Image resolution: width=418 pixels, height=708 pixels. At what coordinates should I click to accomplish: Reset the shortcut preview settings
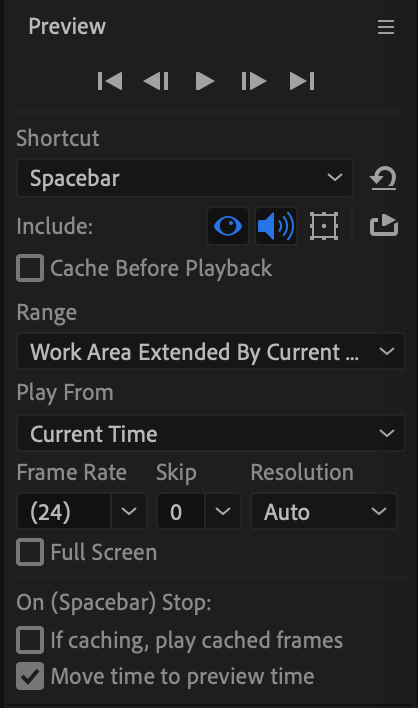coord(383,178)
